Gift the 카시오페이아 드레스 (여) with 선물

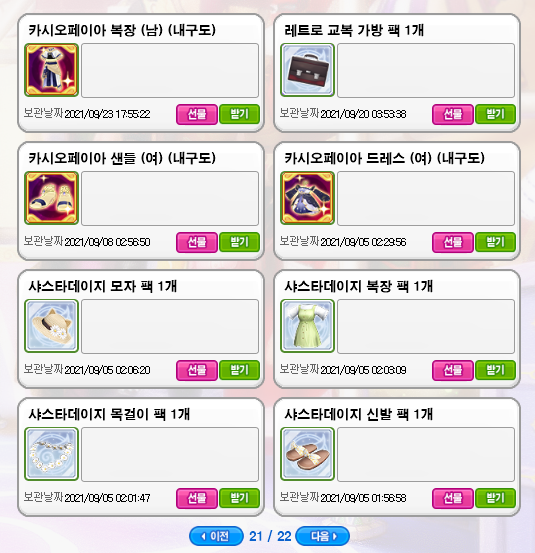coord(453,242)
